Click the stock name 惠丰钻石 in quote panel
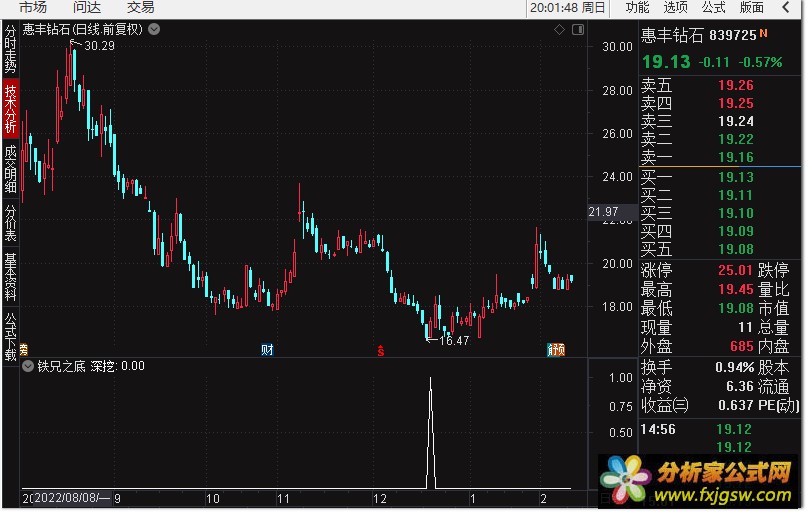808x512 pixels. (672, 35)
